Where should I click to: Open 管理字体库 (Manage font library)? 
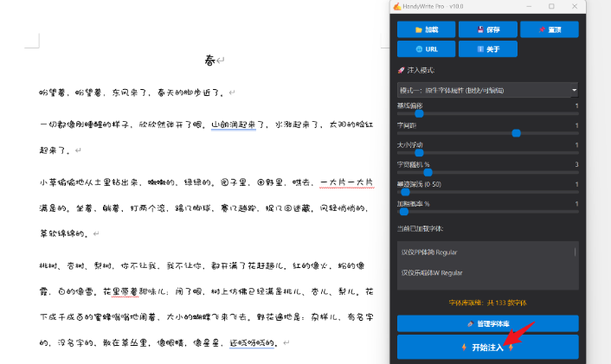point(487,323)
